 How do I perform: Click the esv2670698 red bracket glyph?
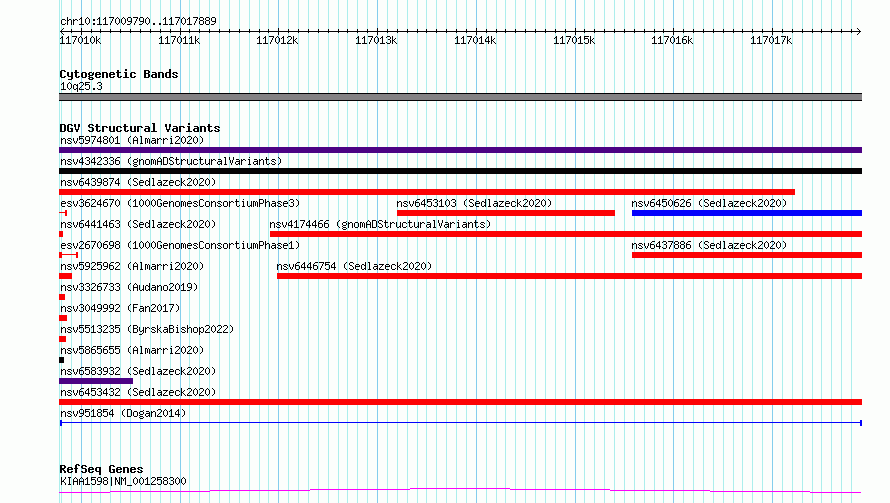point(68,255)
